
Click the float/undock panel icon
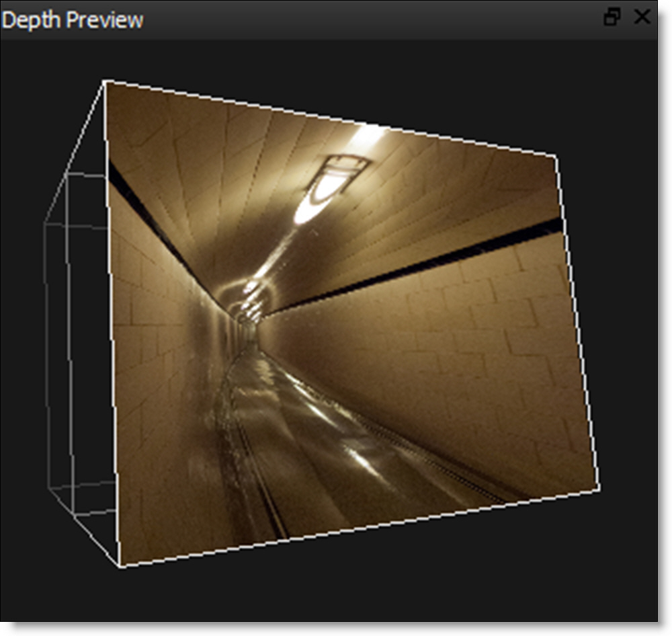tap(612, 18)
